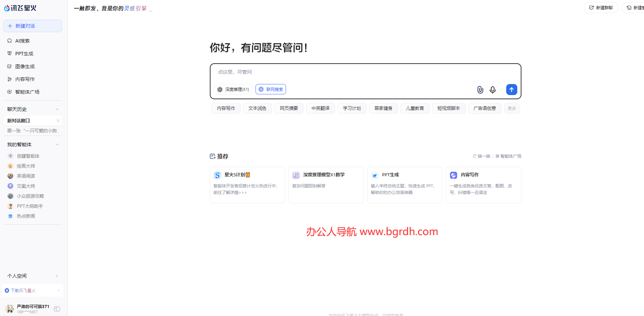Viewport: 644px width, 316px height.
Task: Open 智能体广场 link beside 换一换
Action: pos(508,156)
